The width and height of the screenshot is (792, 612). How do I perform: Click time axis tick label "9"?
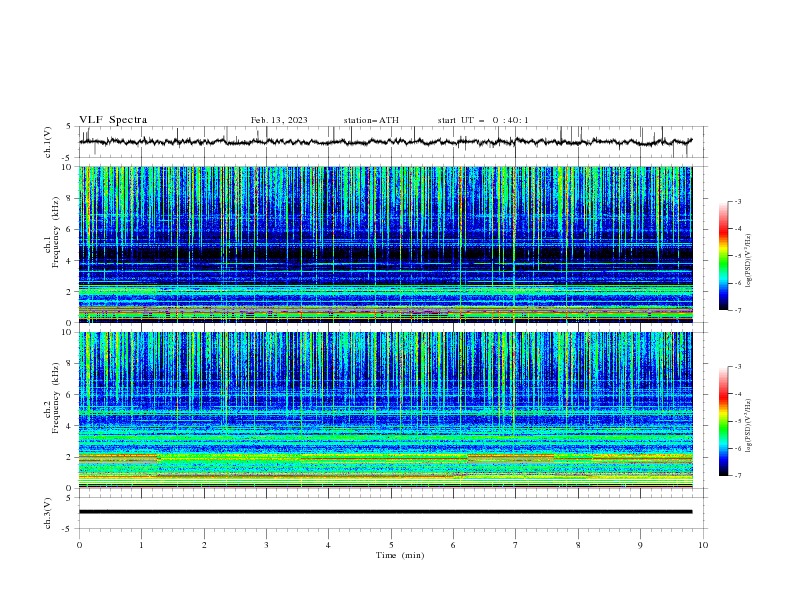640,545
